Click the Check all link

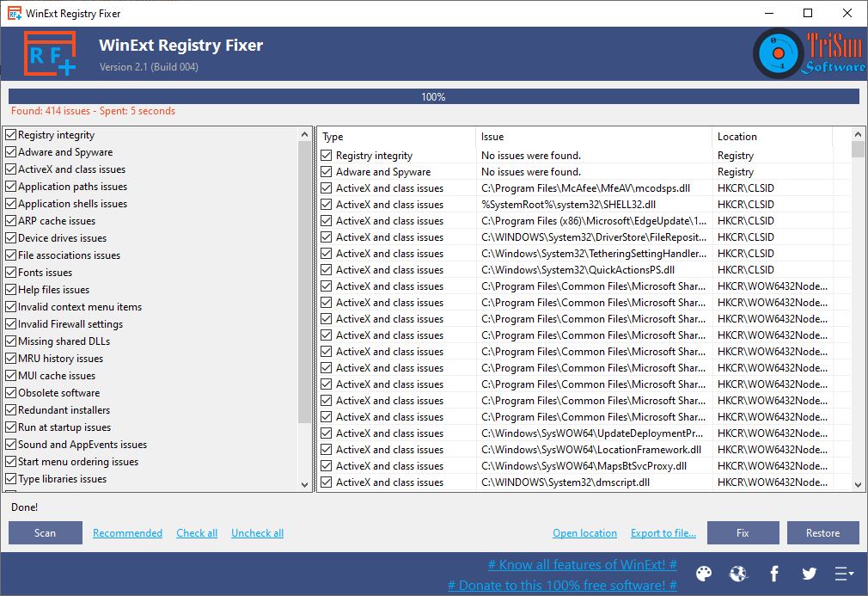pyautogui.click(x=197, y=533)
